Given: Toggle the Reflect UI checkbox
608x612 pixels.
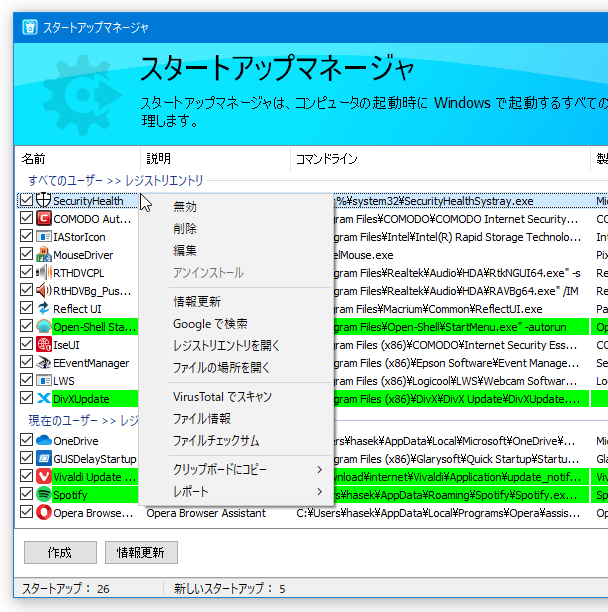Looking at the screenshot, I should coord(26,308).
